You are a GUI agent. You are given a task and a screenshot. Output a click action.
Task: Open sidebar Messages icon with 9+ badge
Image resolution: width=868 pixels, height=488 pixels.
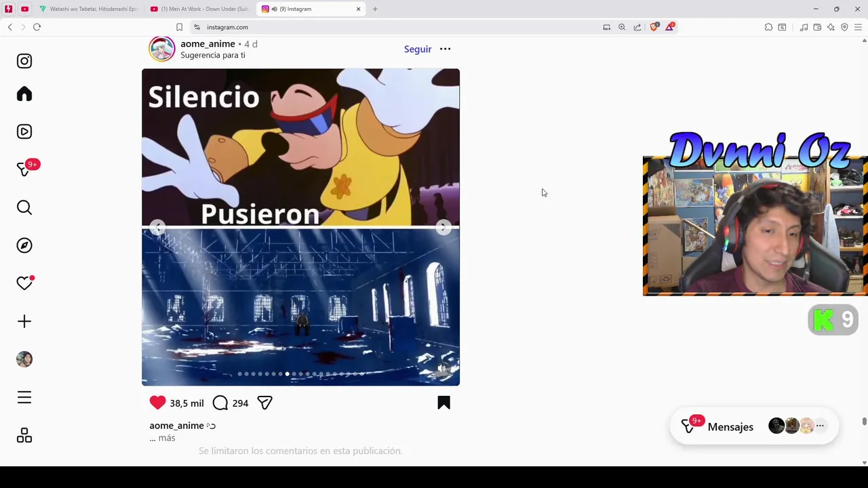pos(24,169)
